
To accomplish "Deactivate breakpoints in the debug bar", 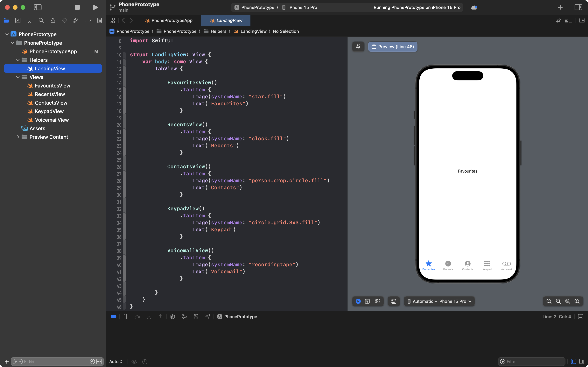I will [113, 316].
